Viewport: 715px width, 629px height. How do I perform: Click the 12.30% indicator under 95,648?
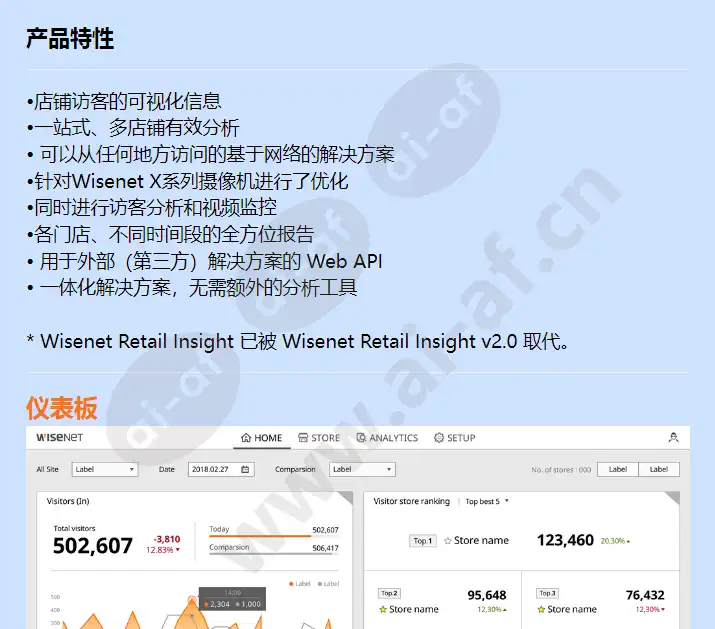(492, 609)
